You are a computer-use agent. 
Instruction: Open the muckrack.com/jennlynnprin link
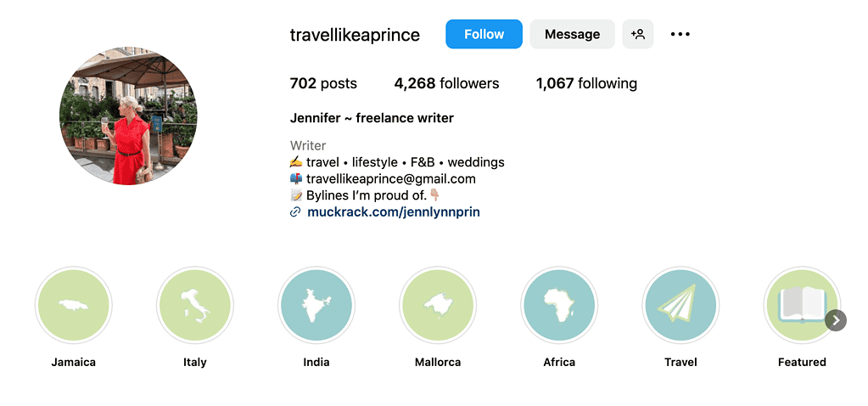click(x=394, y=211)
